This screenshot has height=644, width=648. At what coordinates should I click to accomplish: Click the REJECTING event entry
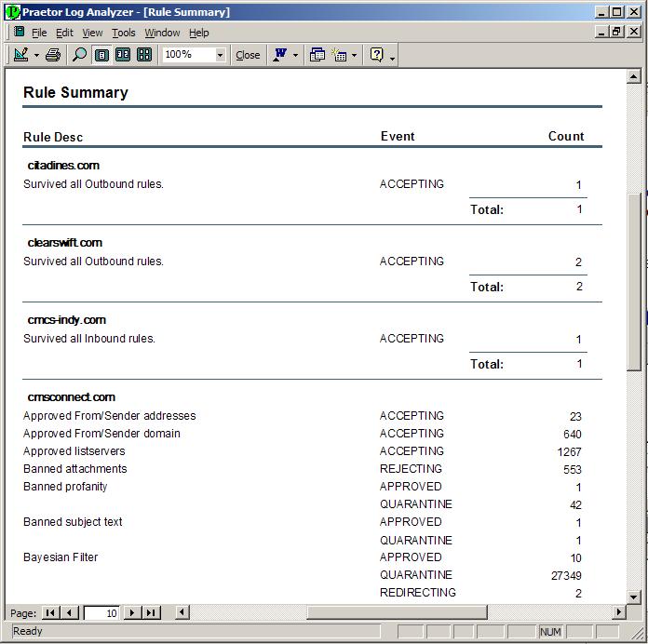point(411,469)
